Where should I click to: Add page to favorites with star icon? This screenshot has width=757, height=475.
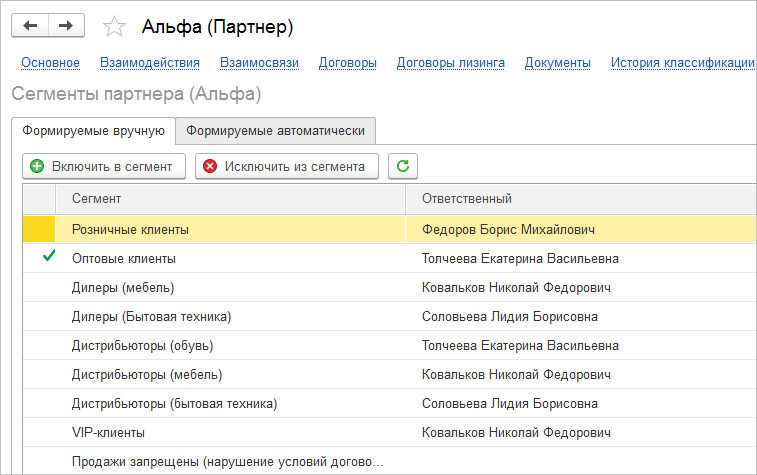point(115,26)
